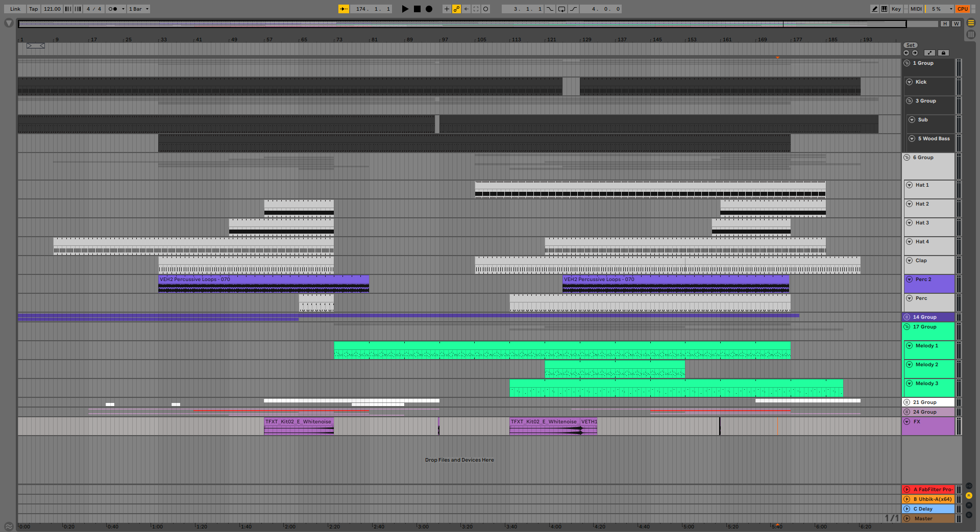Collapse the 17 Group track

(907, 327)
